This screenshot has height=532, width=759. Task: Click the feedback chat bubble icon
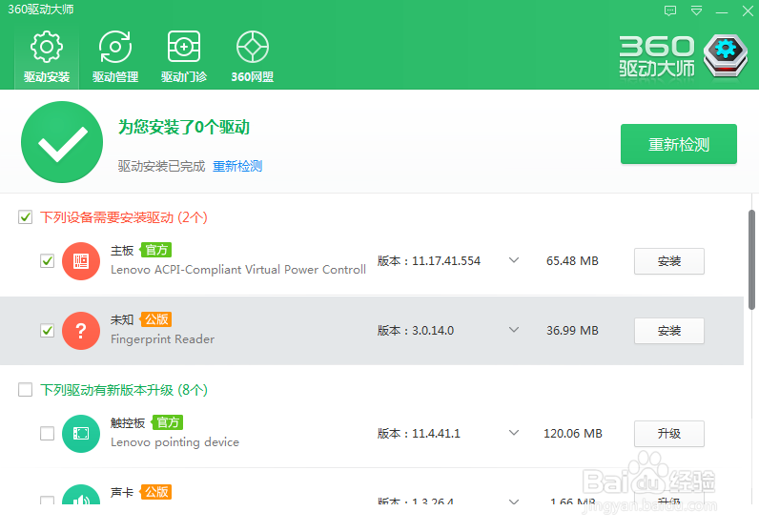(670, 10)
